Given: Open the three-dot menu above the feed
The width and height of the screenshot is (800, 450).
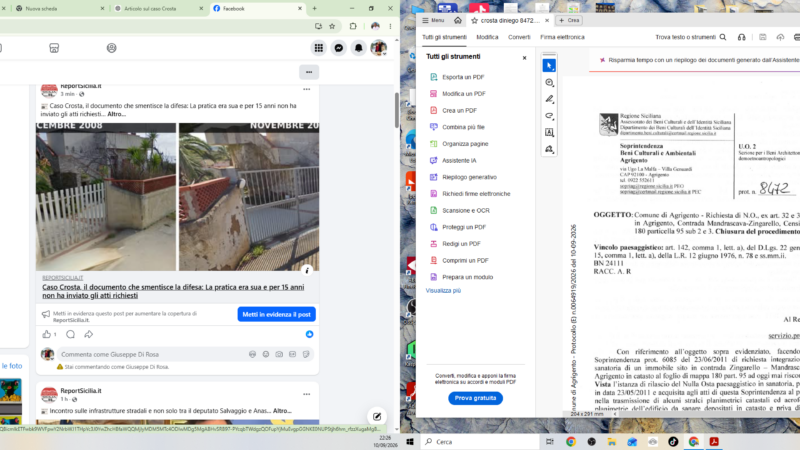Looking at the screenshot, I should [x=309, y=72].
